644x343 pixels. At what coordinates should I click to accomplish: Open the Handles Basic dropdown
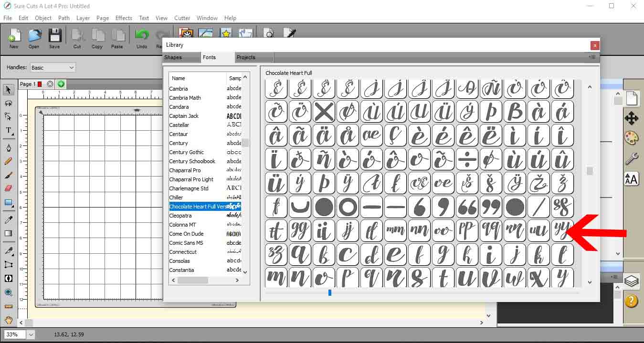point(53,68)
